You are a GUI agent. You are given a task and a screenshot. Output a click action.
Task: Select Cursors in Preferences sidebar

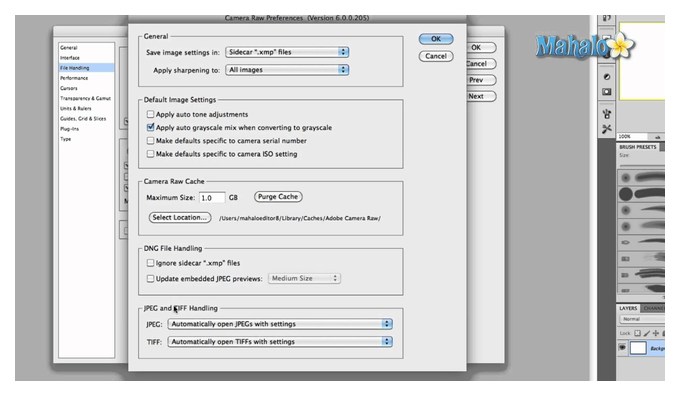pos(69,88)
